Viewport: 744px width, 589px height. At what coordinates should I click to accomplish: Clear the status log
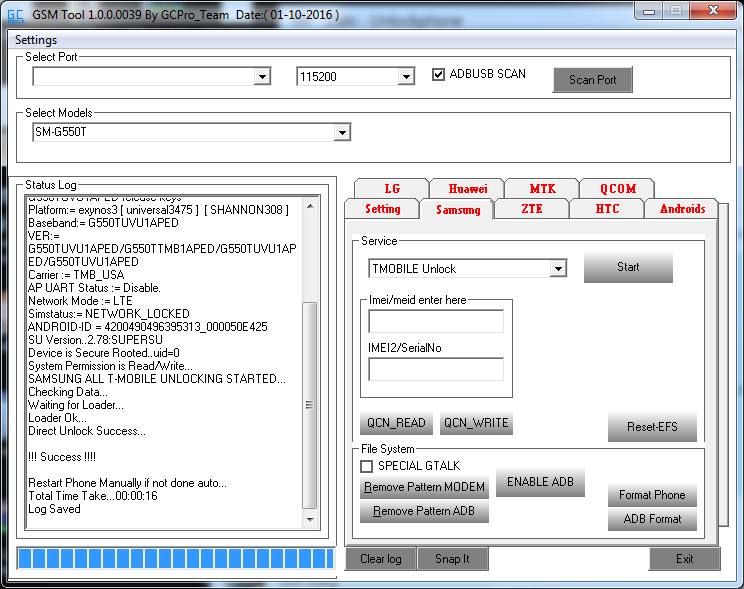coord(380,559)
